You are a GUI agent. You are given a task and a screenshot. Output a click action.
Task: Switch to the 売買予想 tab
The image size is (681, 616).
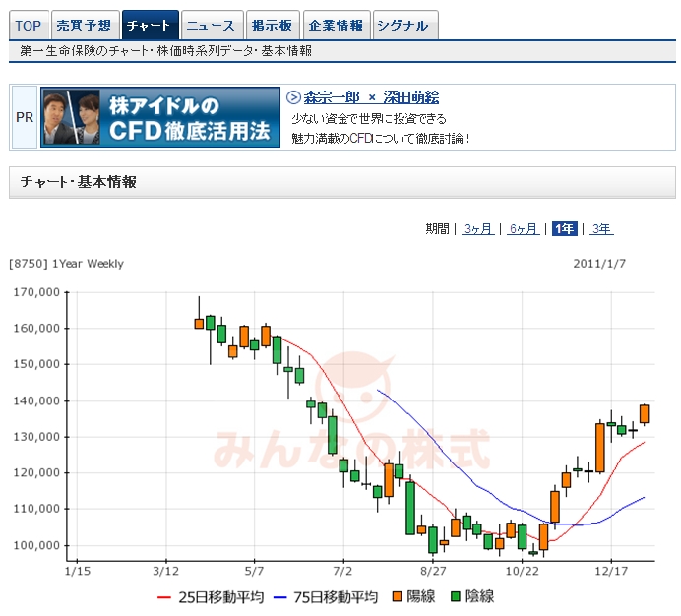85,26
